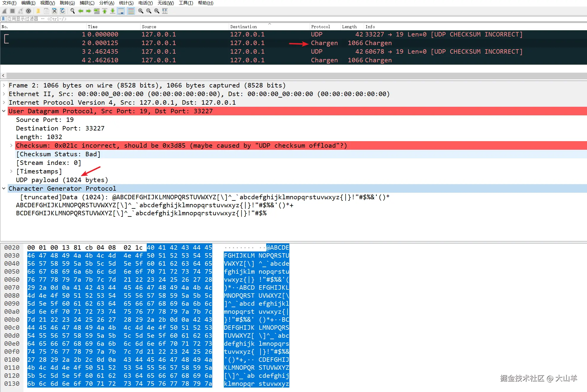Toggle auto-scroll during live capture
This screenshot has height=392, width=587.
tap(121, 11)
